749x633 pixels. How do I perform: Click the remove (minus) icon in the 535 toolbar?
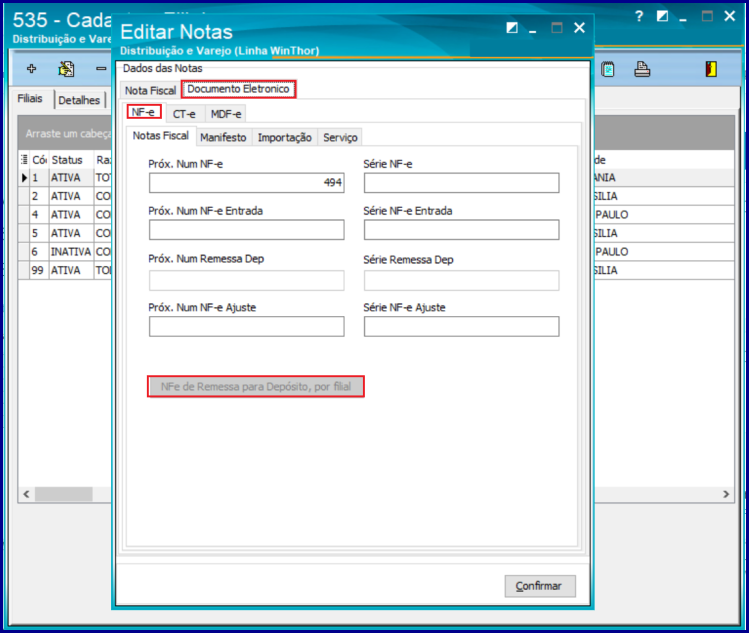101,69
